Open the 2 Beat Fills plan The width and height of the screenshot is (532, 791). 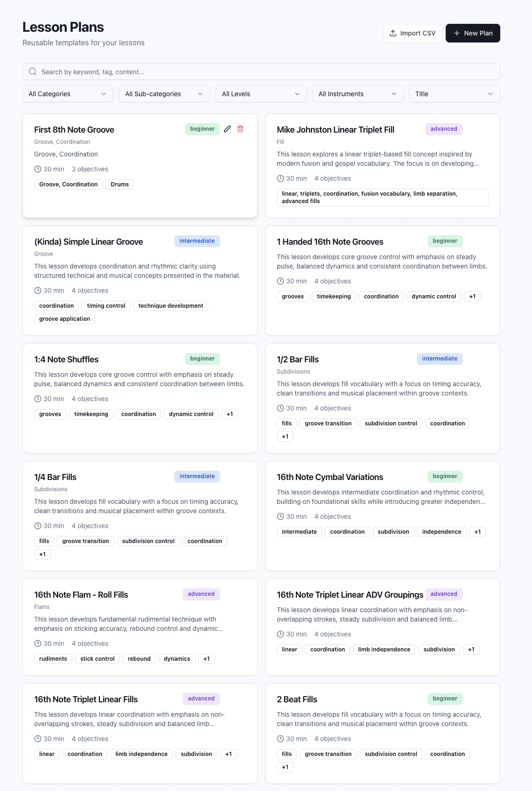(297, 699)
